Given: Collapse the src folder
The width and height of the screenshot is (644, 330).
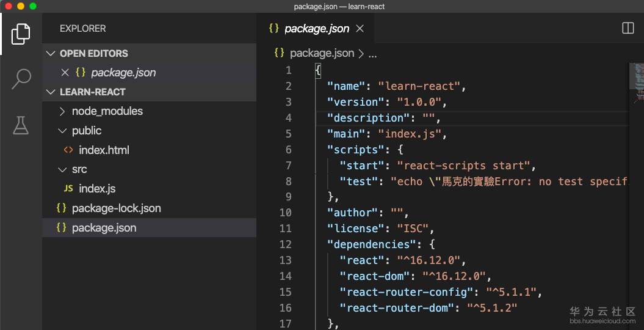Looking at the screenshot, I should pyautogui.click(x=62, y=169).
